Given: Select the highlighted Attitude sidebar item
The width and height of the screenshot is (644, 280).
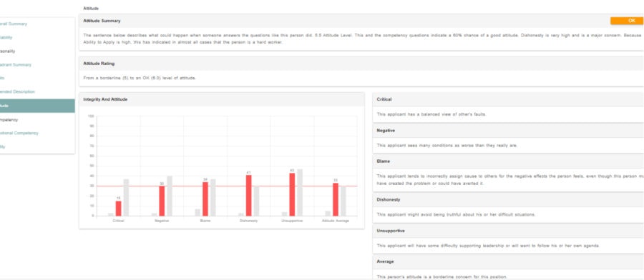Looking at the screenshot, I should pyautogui.click(x=37, y=106).
